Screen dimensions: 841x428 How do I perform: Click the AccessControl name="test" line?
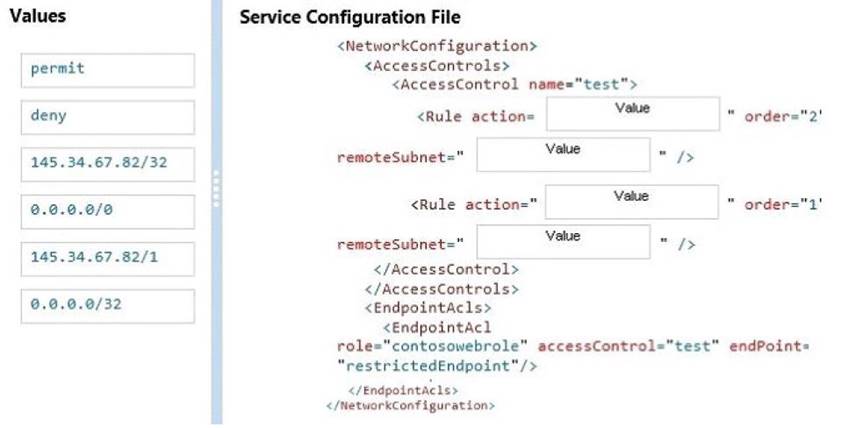click(514, 84)
